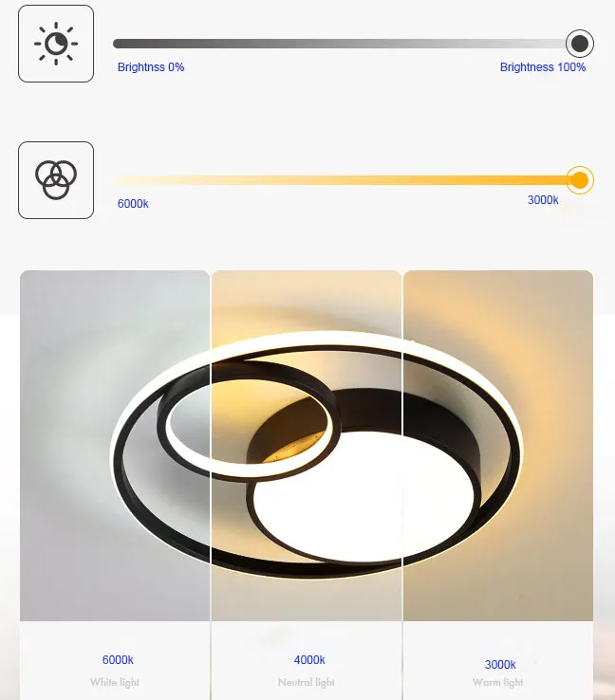Click the Brightnss 0% label

tap(151, 67)
